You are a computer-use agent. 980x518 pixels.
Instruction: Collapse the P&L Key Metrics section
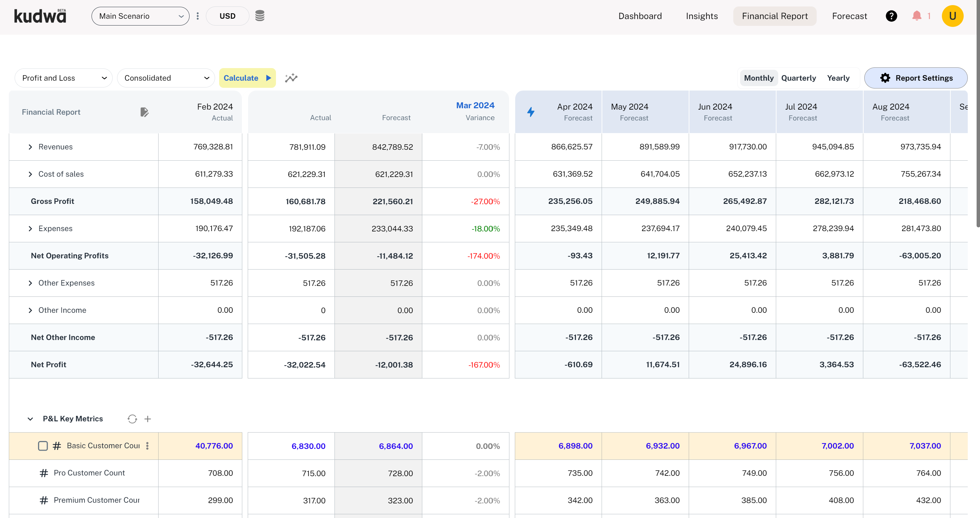pyautogui.click(x=30, y=419)
